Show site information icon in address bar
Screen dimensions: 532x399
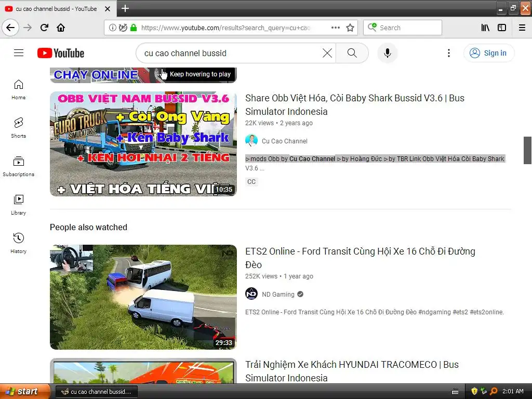[x=112, y=28]
